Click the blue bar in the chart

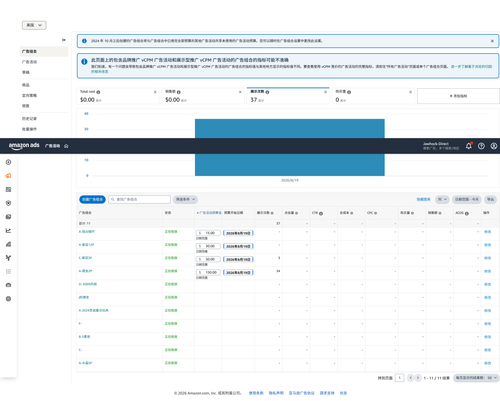(290, 147)
